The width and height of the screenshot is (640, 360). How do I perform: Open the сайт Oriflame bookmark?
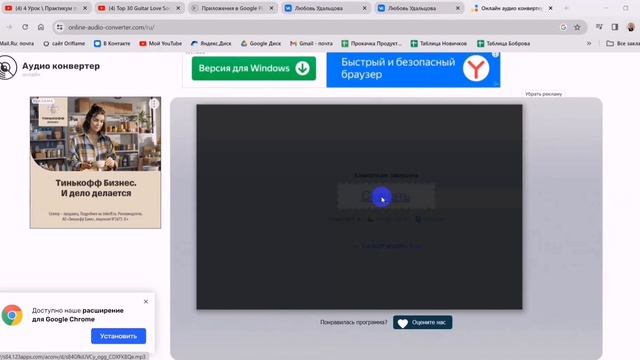tap(64, 43)
